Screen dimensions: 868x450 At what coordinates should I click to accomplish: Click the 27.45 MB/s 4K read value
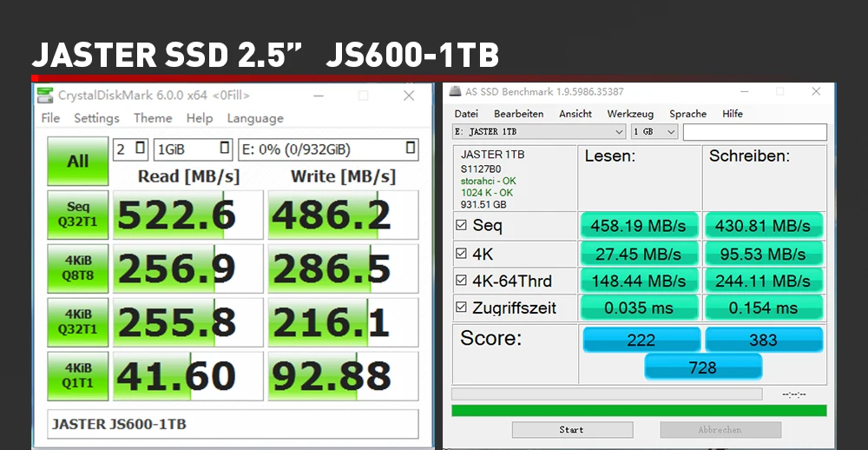(640, 254)
